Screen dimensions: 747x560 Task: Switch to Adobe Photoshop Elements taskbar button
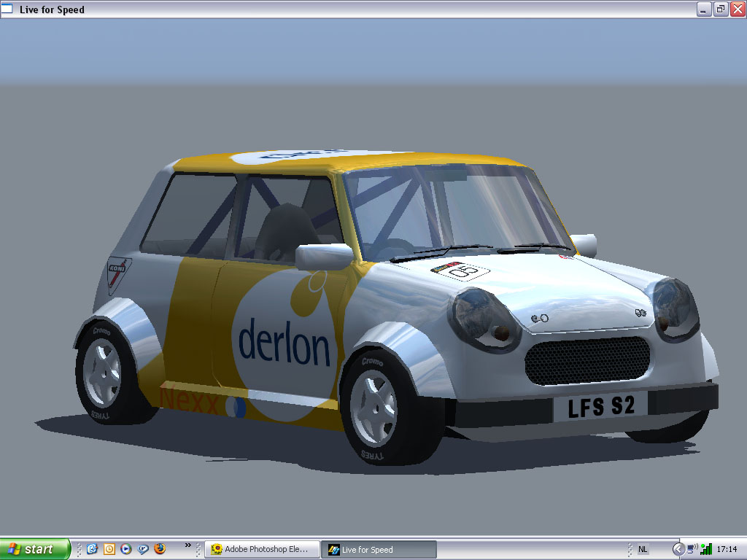[x=262, y=550]
